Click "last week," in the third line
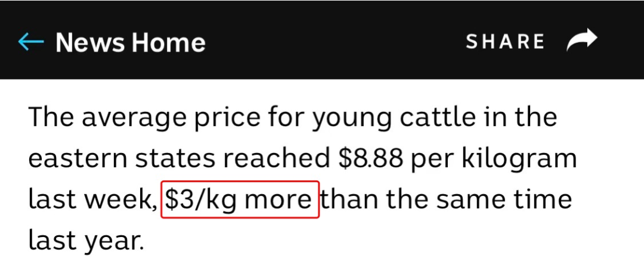 pos(93,200)
